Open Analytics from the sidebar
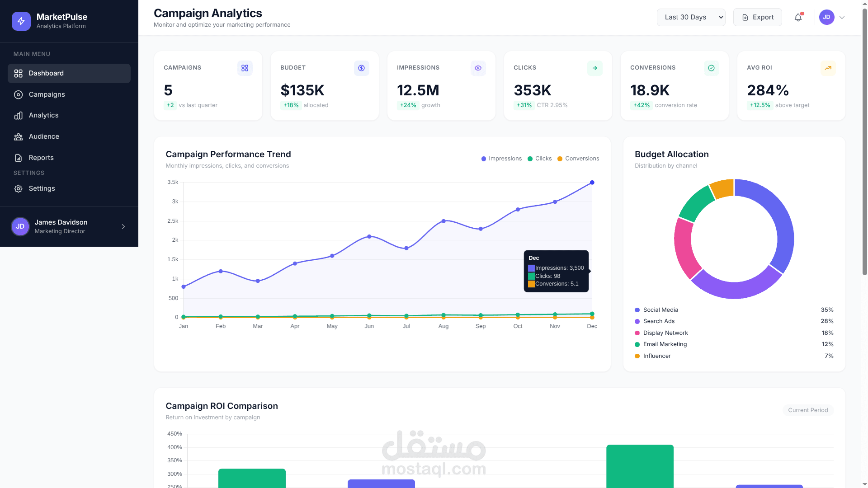Screen dimensions: 868x488 click(x=69, y=115)
